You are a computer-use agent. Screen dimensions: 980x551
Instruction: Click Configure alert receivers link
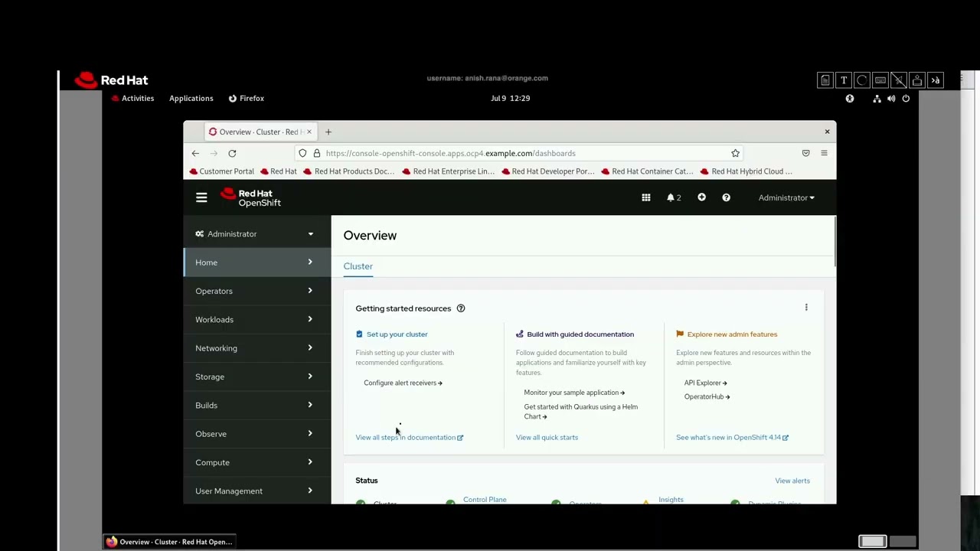coord(403,383)
